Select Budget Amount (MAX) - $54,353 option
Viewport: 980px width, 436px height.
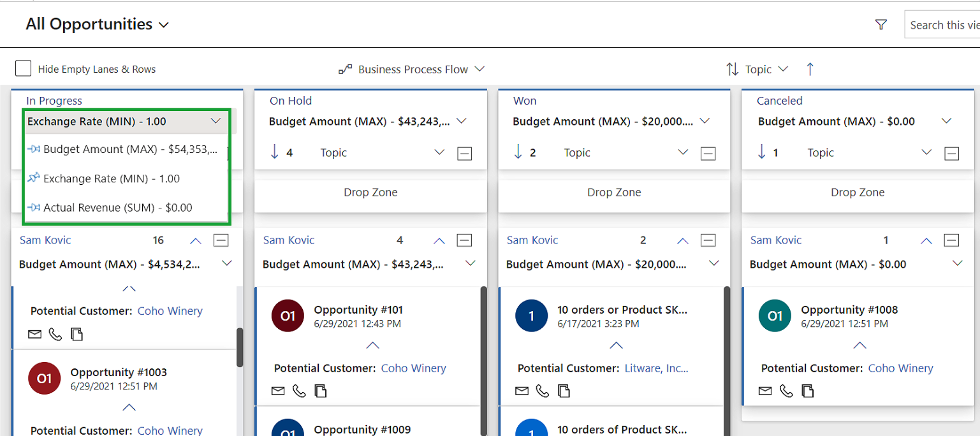pyautogui.click(x=126, y=150)
